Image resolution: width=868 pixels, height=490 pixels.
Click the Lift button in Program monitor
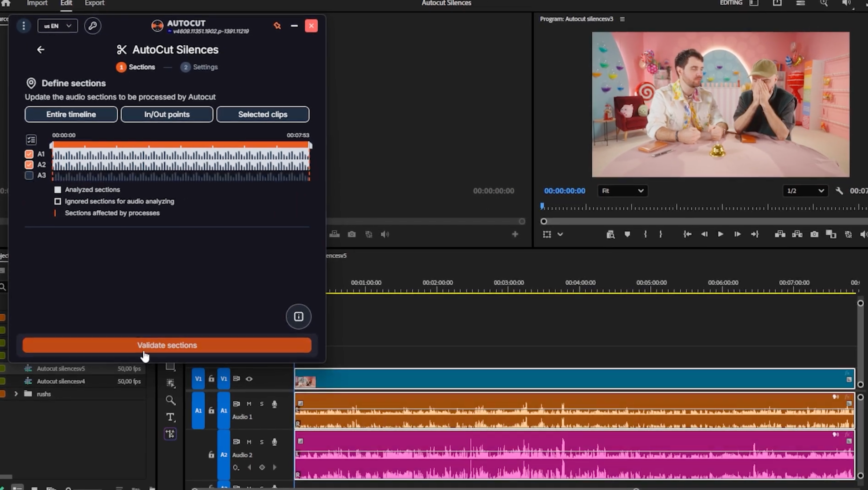pyautogui.click(x=780, y=234)
